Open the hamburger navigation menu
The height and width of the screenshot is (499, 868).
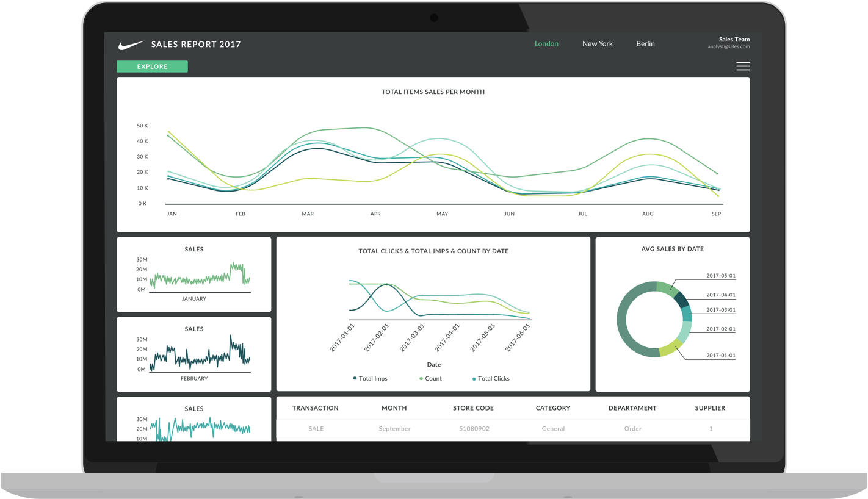click(743, 66)
